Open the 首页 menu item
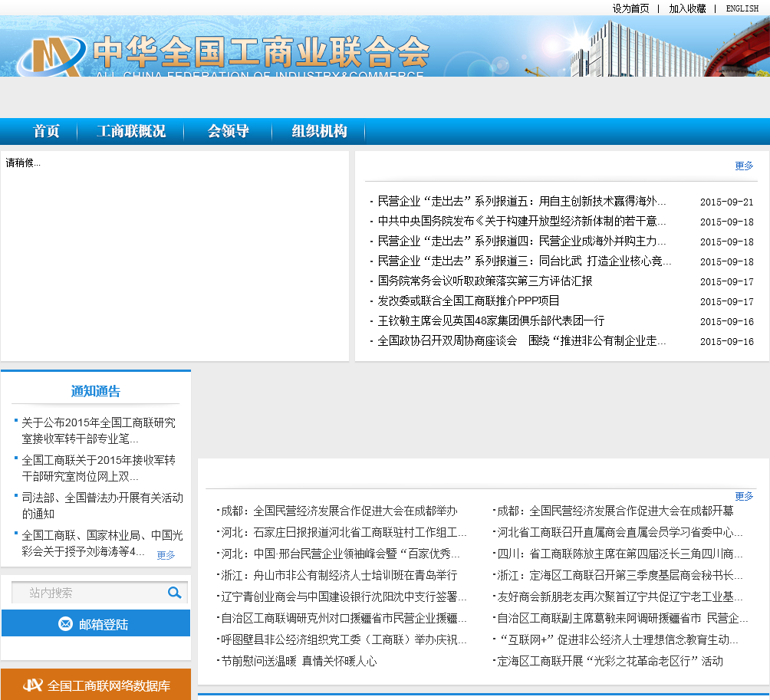770x700 pixels. tap(46, 131)
